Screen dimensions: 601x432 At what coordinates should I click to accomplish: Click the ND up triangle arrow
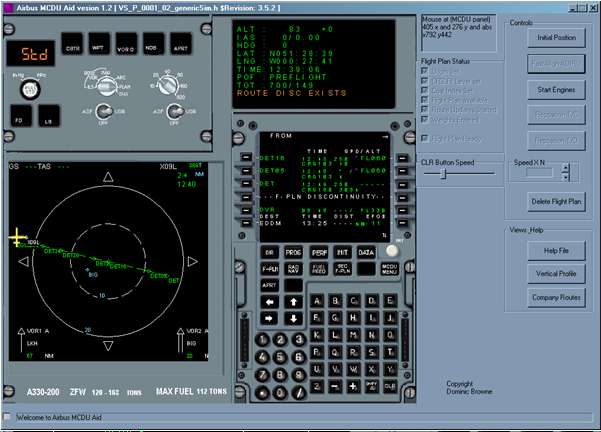tap(108, 177)
